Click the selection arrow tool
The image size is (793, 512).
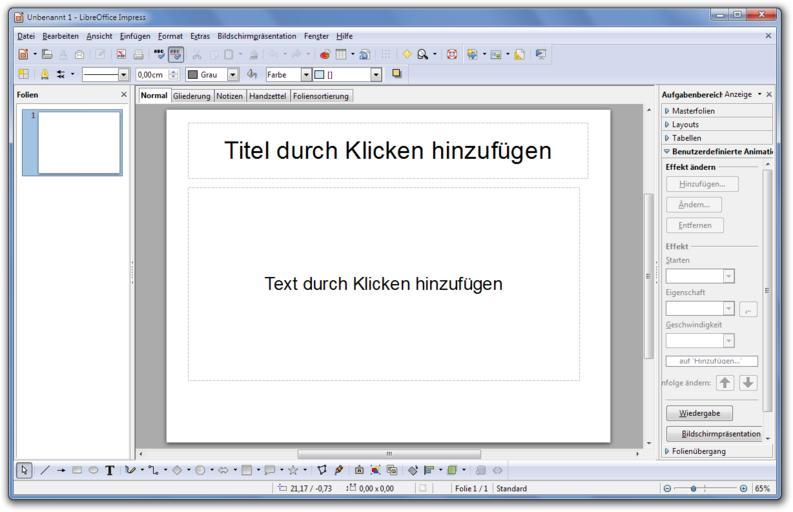pos(26,469)
